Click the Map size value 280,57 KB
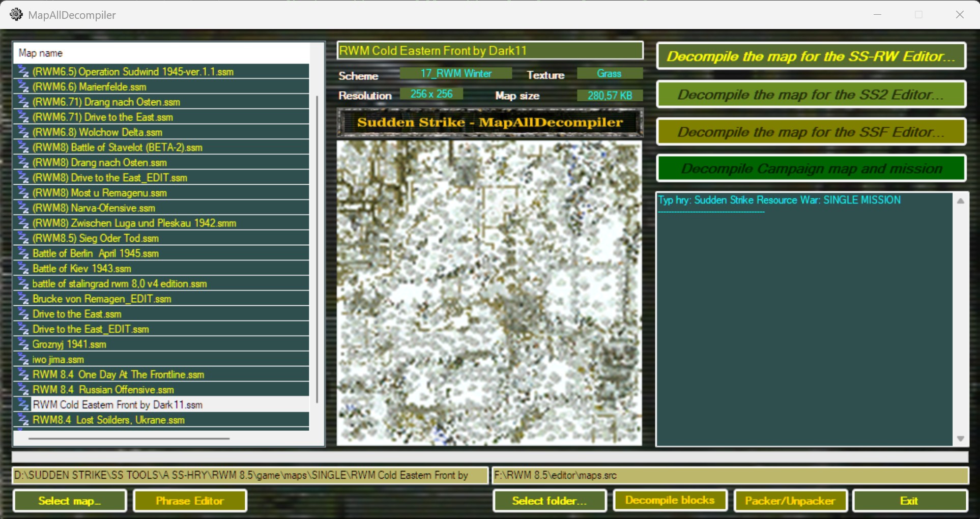This screenshot has height=519, width=980. tap(610, 95)
